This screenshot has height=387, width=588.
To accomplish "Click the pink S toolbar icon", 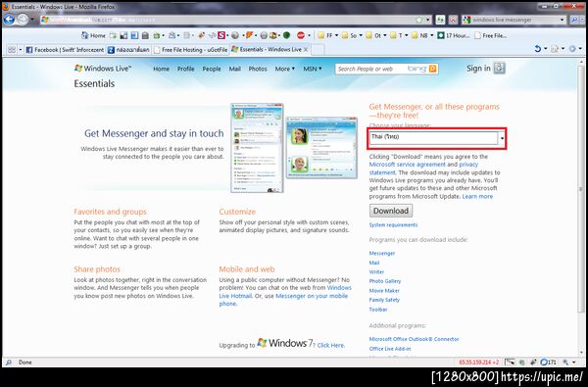I will (x=221, y=35).
